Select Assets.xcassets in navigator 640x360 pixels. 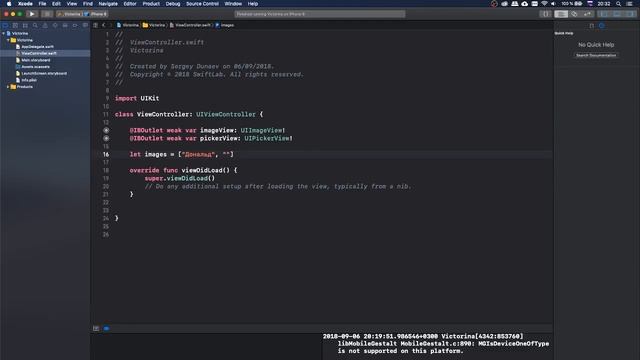(35, 67)
